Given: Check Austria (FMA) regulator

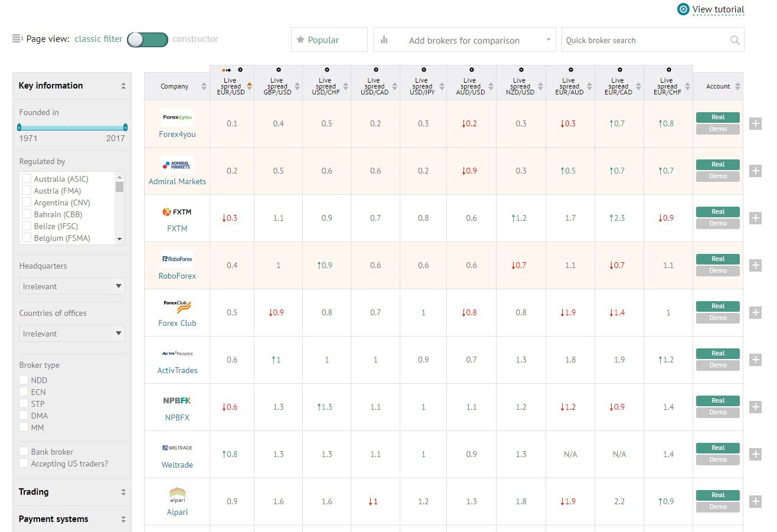Looking at the screenshot, I should 26,191.
